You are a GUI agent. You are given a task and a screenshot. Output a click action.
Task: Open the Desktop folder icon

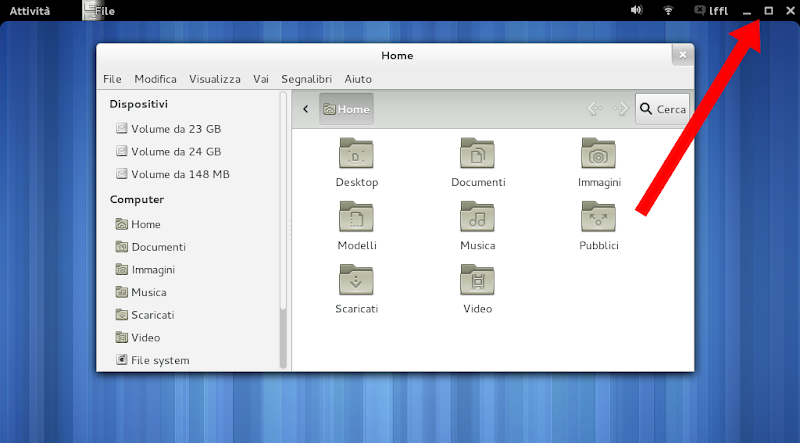point(357,154)
